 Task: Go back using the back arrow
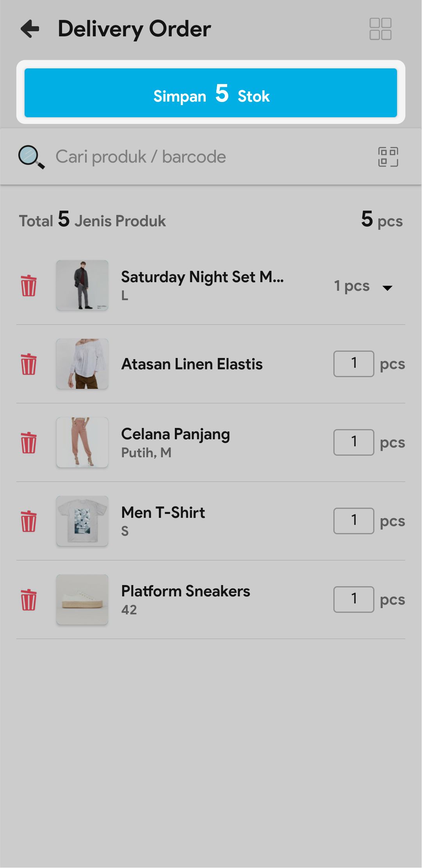pyautogui.click(x=30, y=29)
